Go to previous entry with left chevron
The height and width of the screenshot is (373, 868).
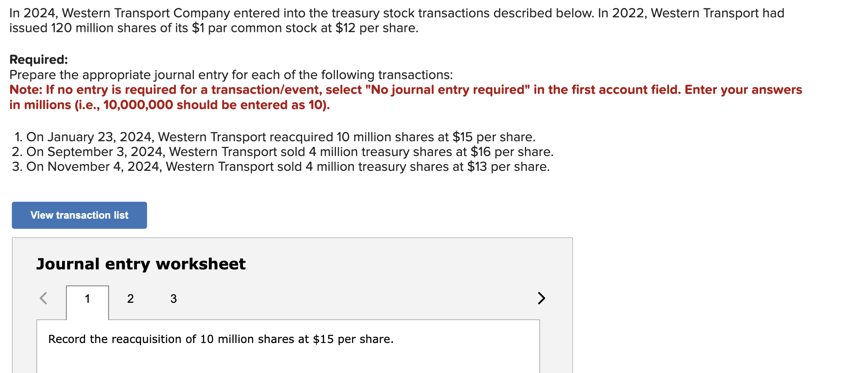pyautogui.click(x=43, y=298)
